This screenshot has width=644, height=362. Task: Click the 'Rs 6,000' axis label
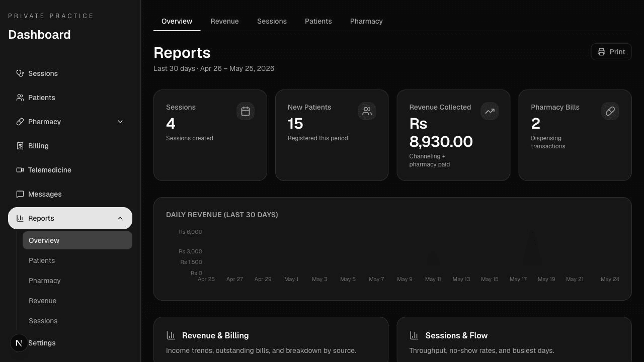click(190, 232)
